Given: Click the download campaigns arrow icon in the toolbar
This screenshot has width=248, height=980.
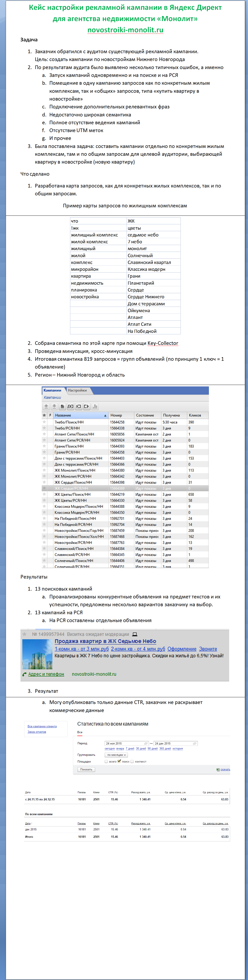Looking at the screenshot, I should point(54,406).
